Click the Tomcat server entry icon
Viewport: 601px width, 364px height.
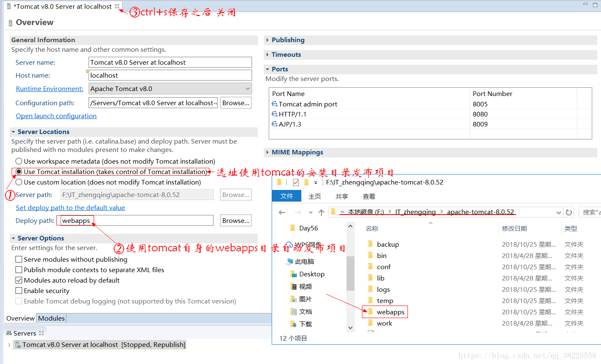[x=18, y=344]
